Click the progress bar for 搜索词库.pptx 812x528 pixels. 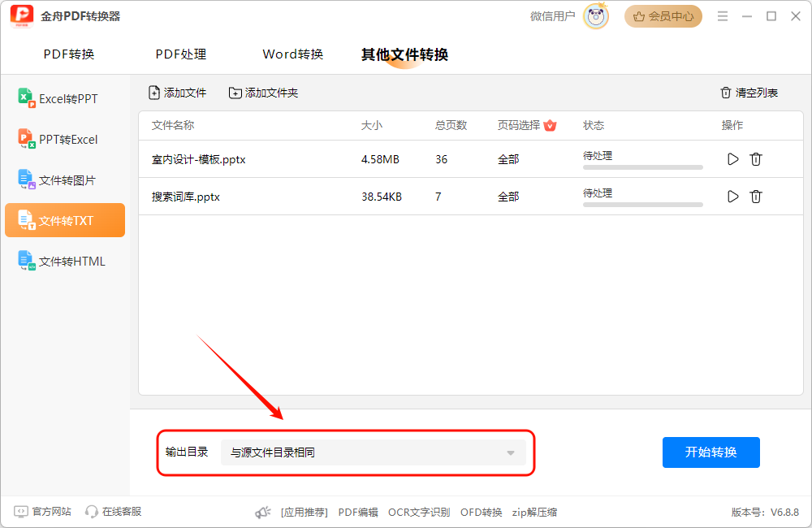click(x=642, y=205)
